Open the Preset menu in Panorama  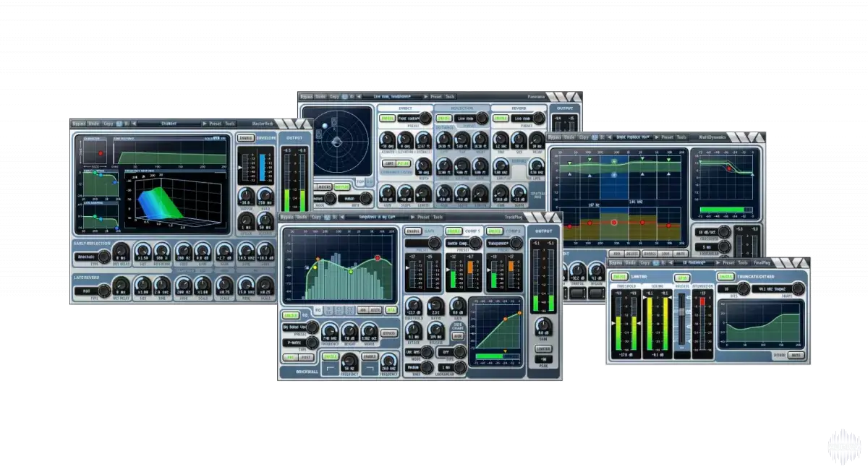pyautogui.click(x=436, y=96)
